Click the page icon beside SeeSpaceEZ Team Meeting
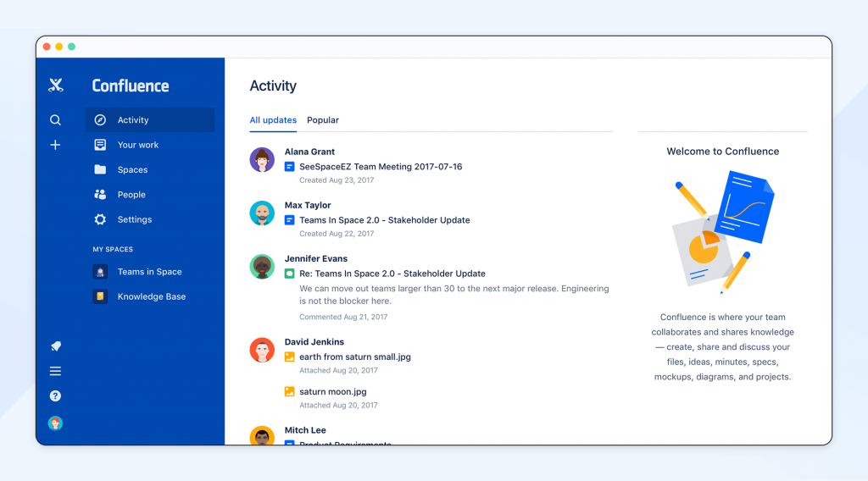 click(x=290, y=167)
